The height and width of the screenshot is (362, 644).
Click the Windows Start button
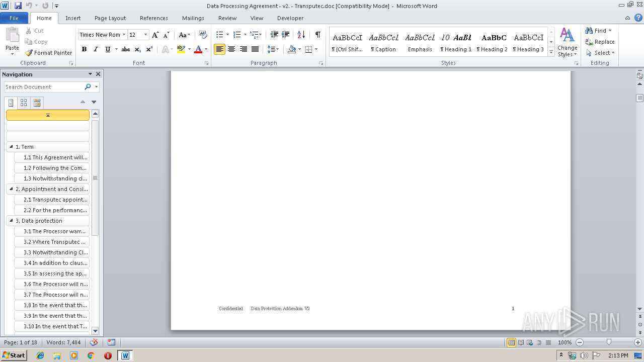tap(14, 355)
